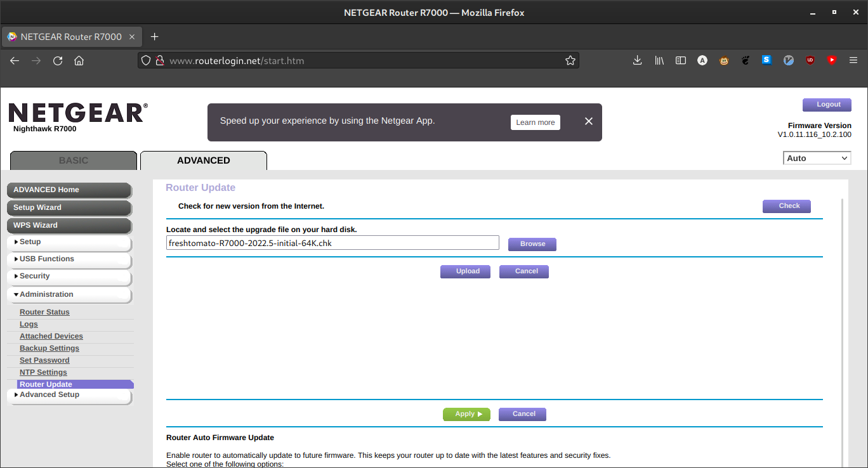This screenshot has width=868, height=468.
Task: Click the green Apply button
Action: click(466, 414)
